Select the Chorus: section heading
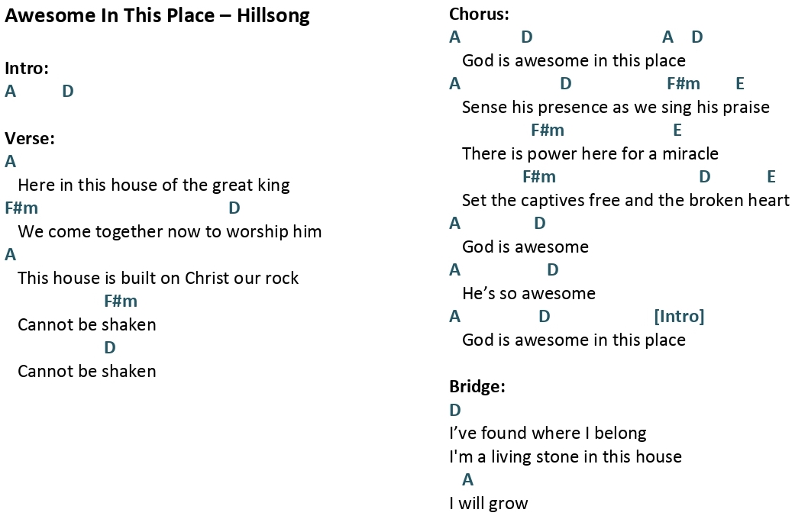 (x=479, y=14)
